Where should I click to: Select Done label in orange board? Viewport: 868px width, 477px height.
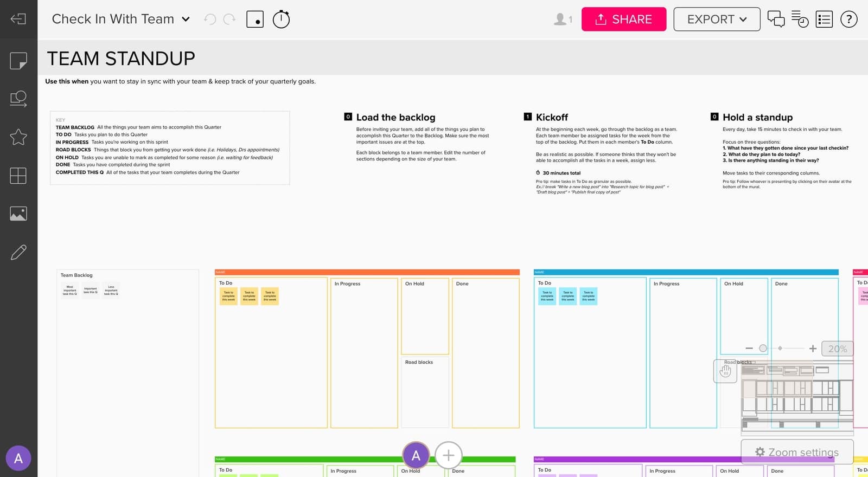click(x=462, y=283)
